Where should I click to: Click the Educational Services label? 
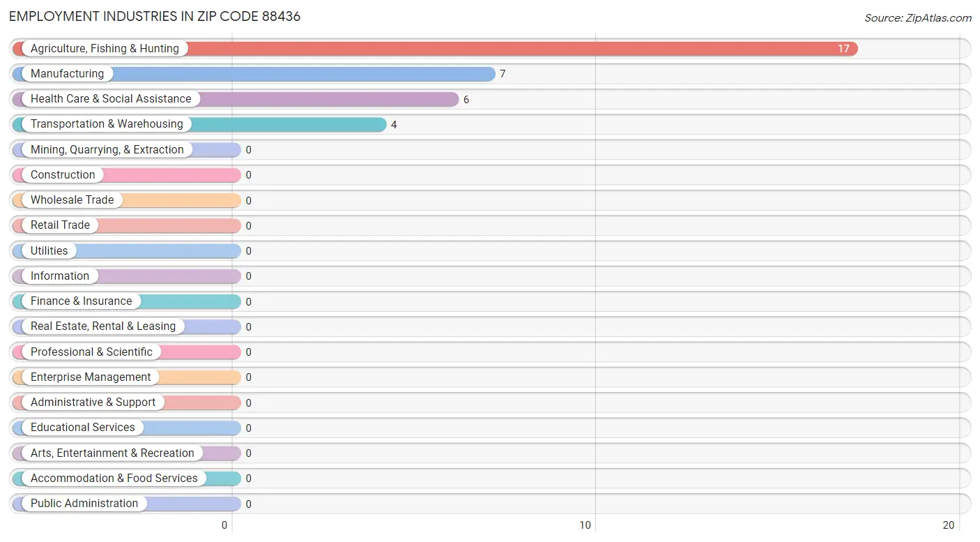coord(83,427)
